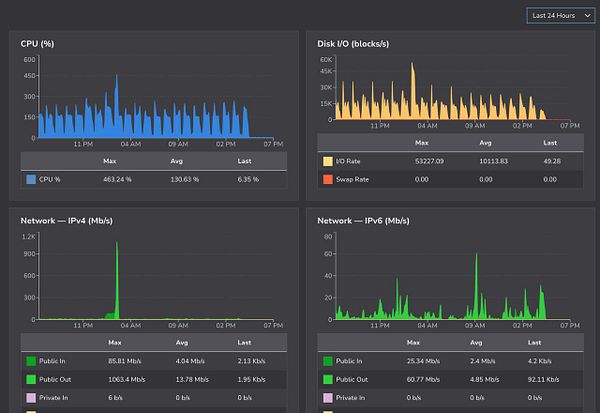The height and width of the screenshot is (413, 600).
Task: Click the Max column header in CPU table
Action: 109,161
